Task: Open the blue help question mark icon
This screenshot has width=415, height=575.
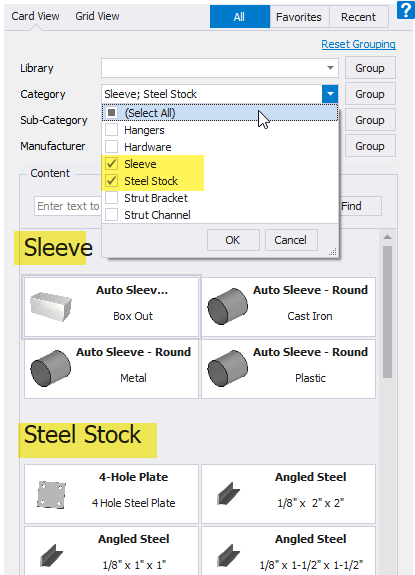Action: point(405,10)
